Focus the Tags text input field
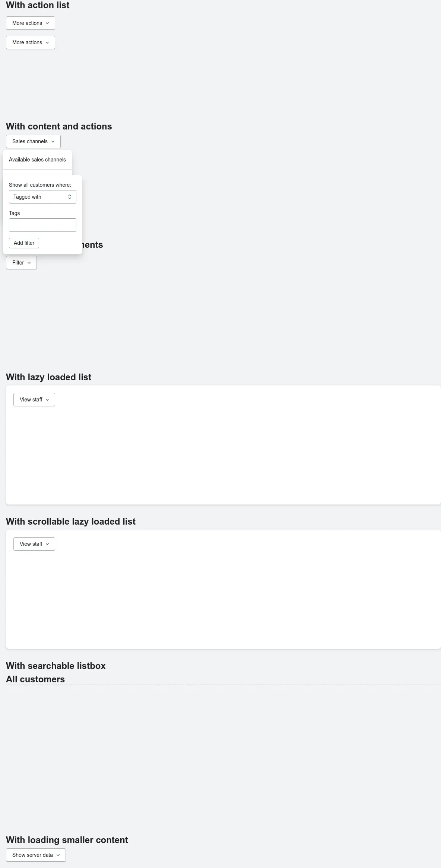Viewport: 441px width, 868px height. pyautogui.click(x=42, y=225)
